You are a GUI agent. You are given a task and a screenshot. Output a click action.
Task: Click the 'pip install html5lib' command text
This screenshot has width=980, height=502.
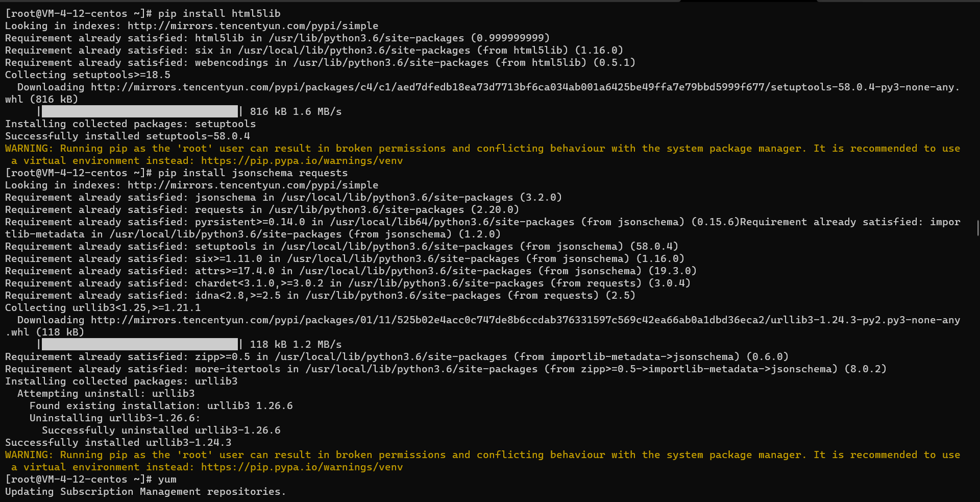(x=219, y=14)
